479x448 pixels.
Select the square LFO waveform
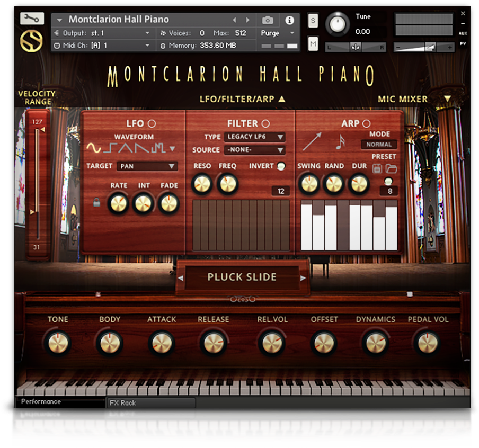pyautogui.click(x=110, y=148)
